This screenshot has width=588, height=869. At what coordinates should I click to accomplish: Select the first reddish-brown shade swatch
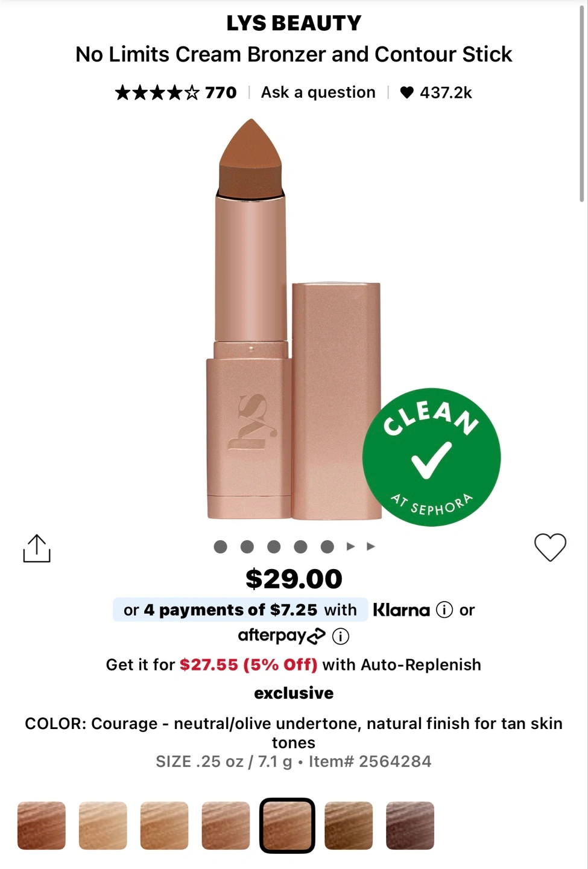coord(42,826)
